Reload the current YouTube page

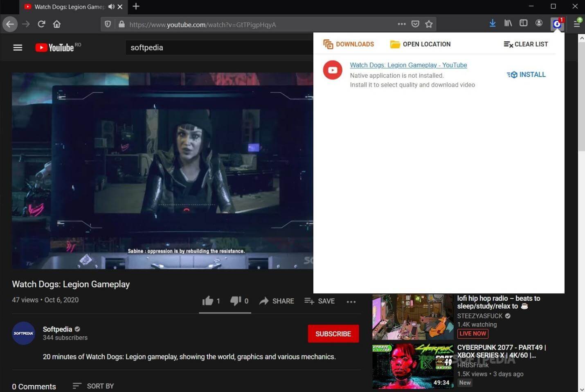tap(41, 24)
